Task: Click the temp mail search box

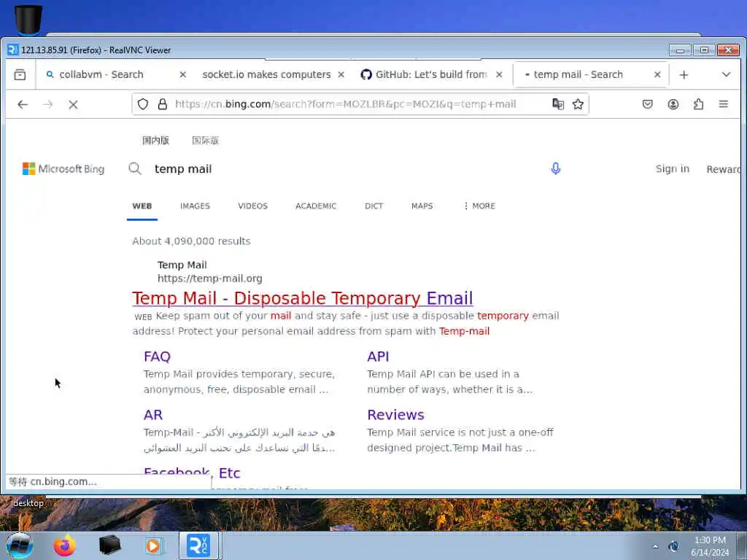Action: 333,169
